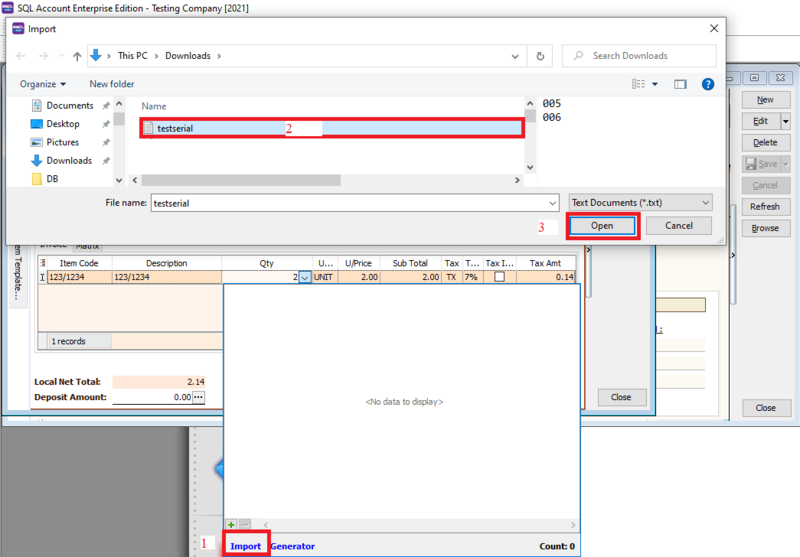Expand the Organize menu
This screenshot has width=800, height=557.
pyautogui.click(x=43, y=84)
